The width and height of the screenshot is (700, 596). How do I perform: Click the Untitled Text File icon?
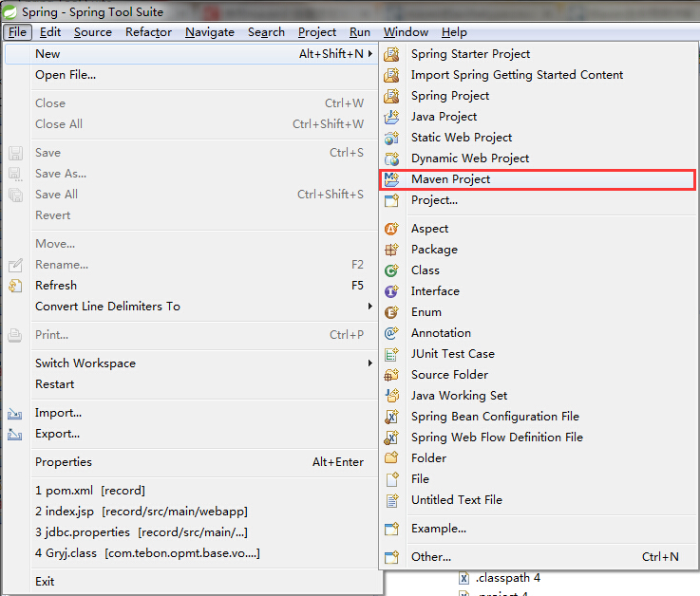point(391,500)
